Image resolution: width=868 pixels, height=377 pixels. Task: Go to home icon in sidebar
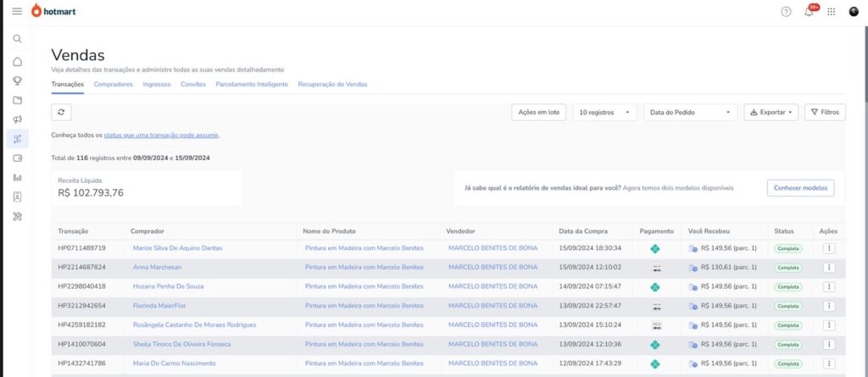pyautogui.click(x=17, y=62)
